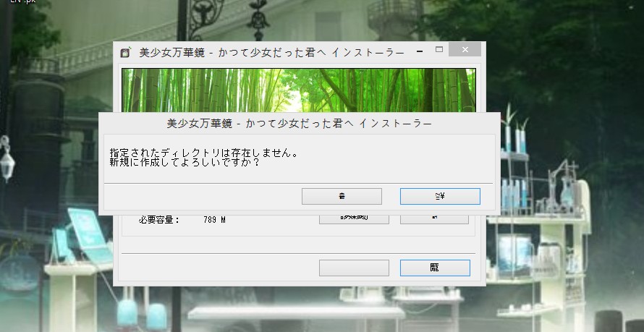644x332 pixels.
Task: Click partially hidden right button beneath the dialog
Action: 435,218
